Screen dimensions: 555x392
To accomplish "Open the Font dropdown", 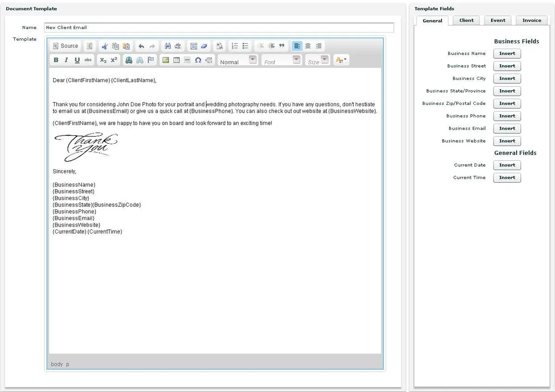I will click(281, 60).
